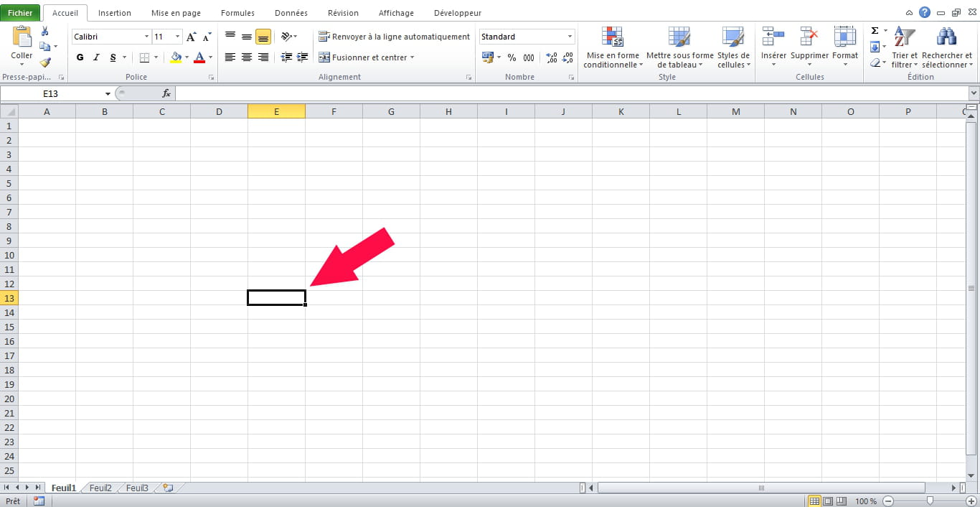The height and width of the screenshot is (507, 980).
Task: Align cell text left
Action: point(230,57)
